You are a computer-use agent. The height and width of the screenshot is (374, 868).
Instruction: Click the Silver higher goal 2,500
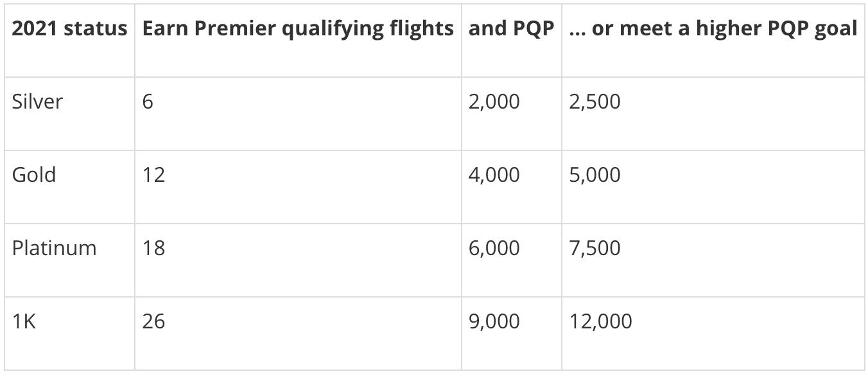click(595, 102)
